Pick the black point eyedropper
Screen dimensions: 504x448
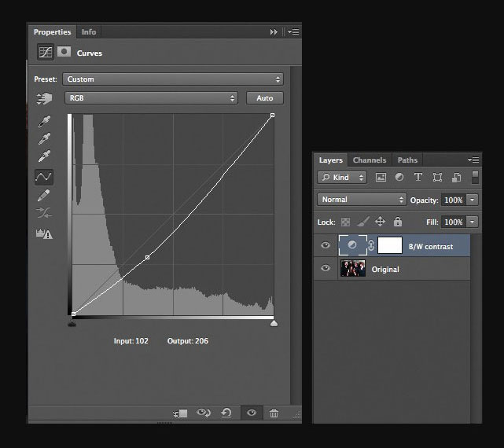coord(44,122)
